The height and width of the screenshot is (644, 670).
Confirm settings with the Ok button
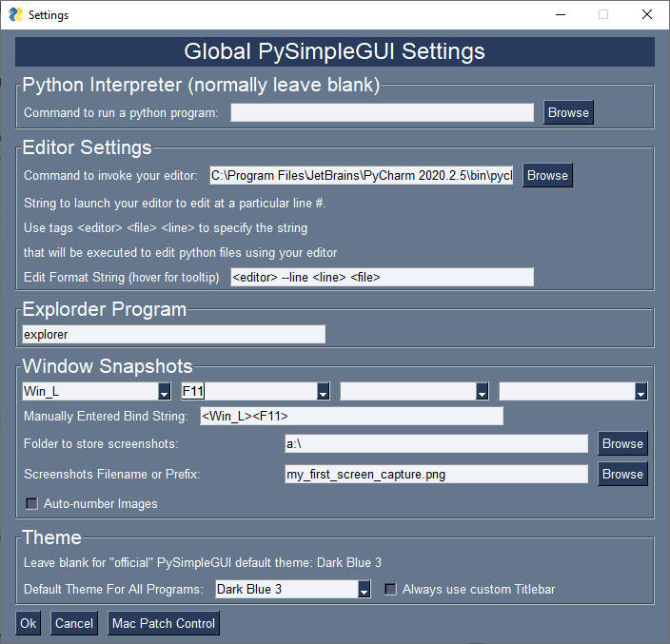tap(29, 623)
